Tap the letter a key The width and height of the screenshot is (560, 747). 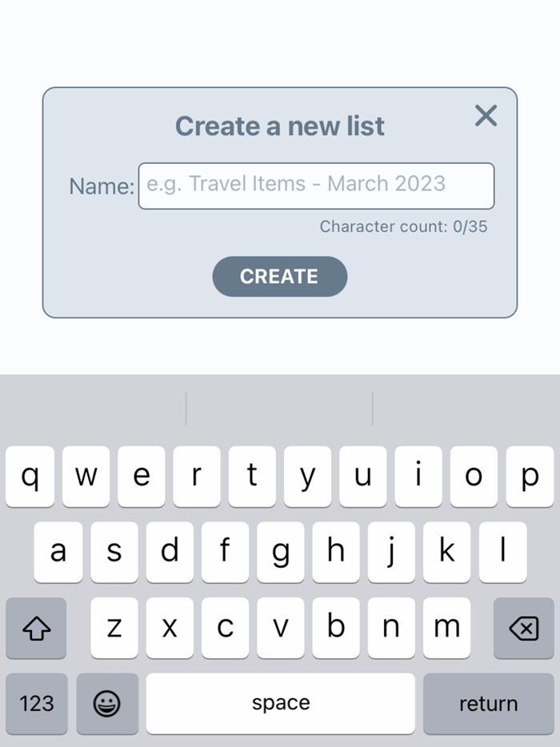[x=58, y=552]
